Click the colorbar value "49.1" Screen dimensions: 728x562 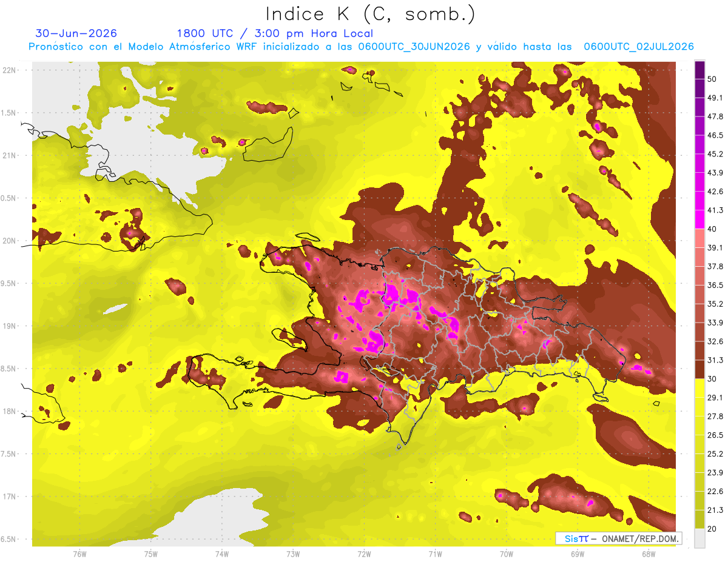[x=715, y=98]
